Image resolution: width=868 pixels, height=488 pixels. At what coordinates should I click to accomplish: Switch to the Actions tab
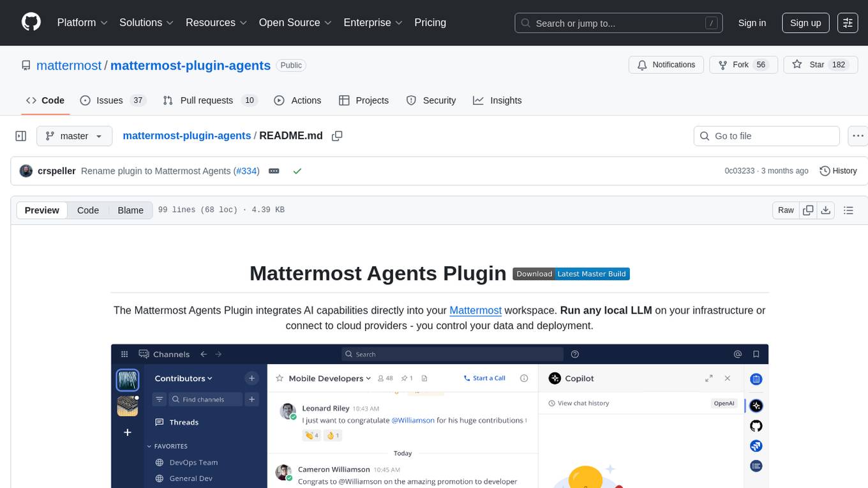297,100
